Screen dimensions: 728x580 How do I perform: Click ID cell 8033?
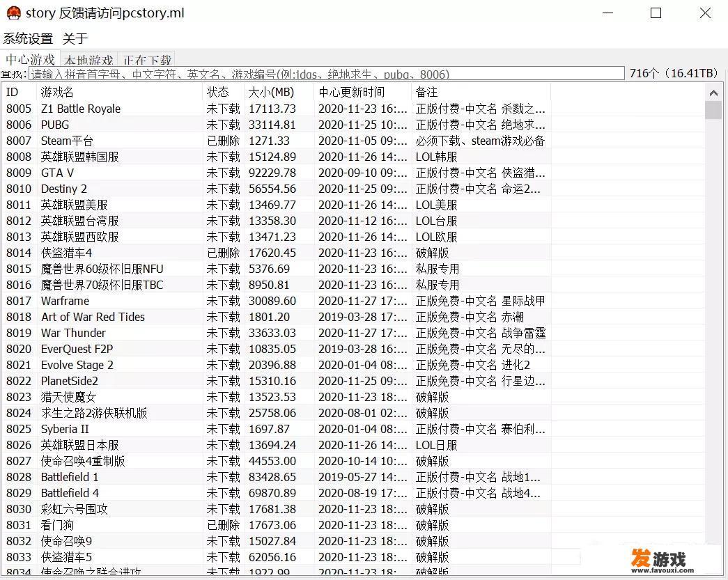19,557
